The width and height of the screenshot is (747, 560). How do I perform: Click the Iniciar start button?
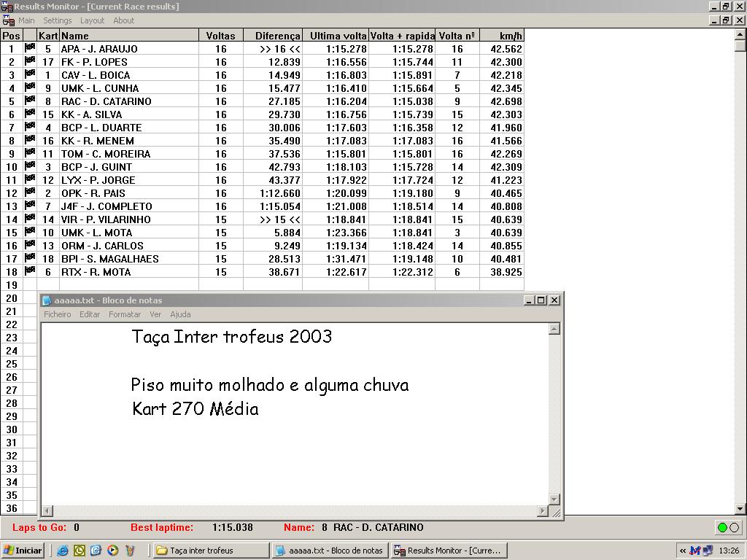click(23, 551)
